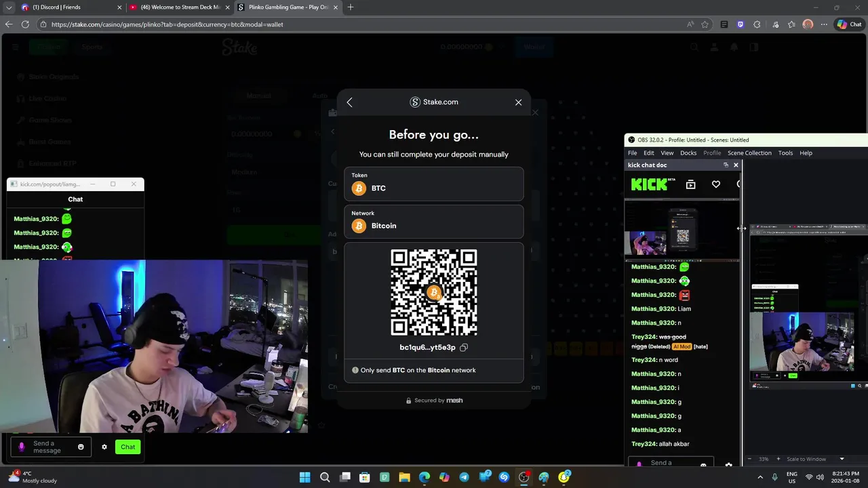868x488 pixels.
Task: Click the OBS scene preview canvas
Action: point(808,307)
